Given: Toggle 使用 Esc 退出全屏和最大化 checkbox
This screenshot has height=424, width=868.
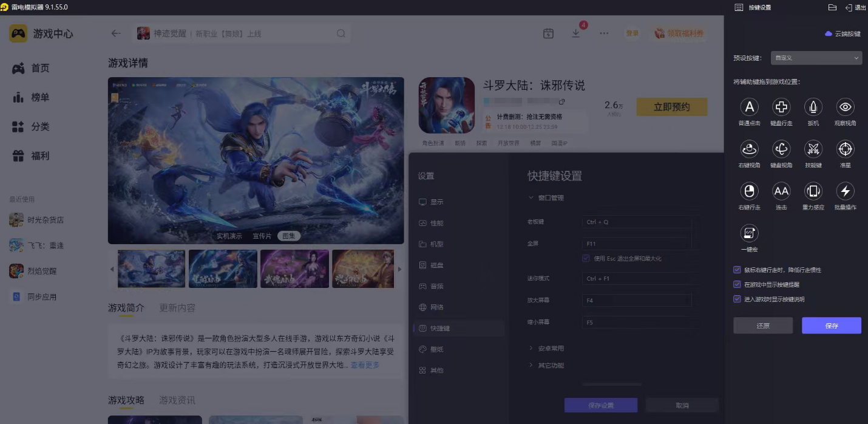Looking at the screenshot, I should [x=586, y=258].
